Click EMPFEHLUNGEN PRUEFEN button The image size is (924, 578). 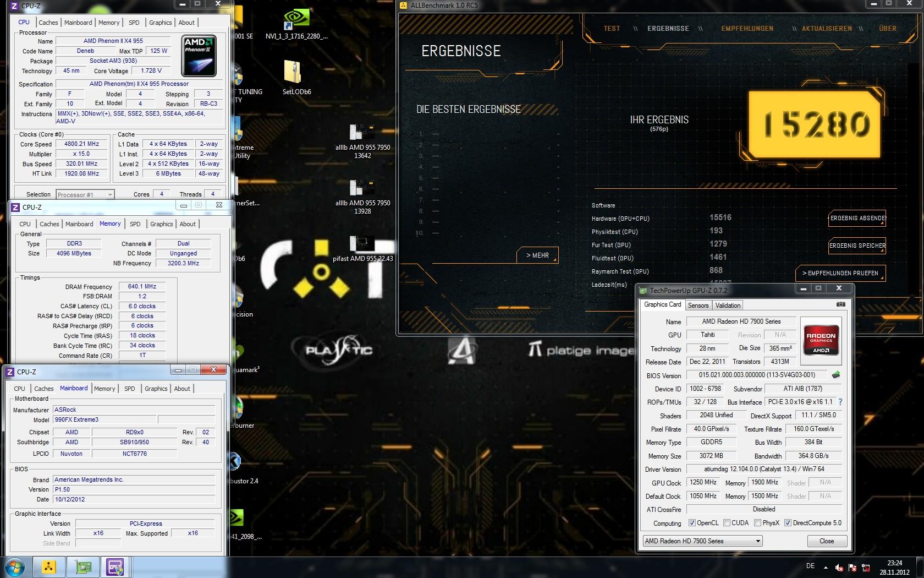tap(840, 273)
